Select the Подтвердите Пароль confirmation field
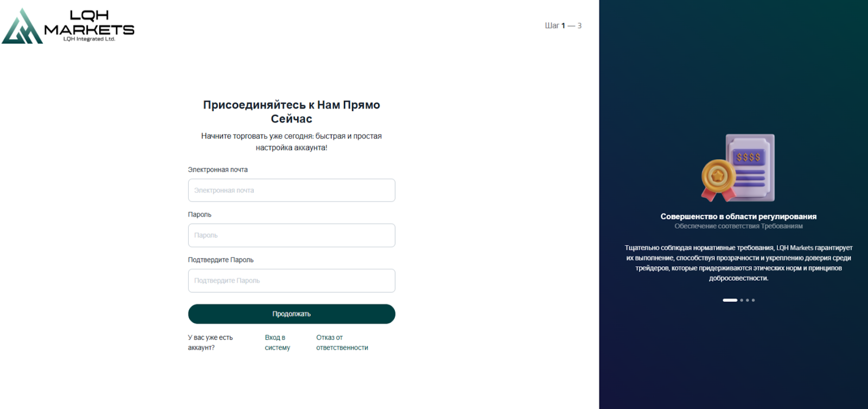This screenshot has width=868, height=409. point(291,281)
